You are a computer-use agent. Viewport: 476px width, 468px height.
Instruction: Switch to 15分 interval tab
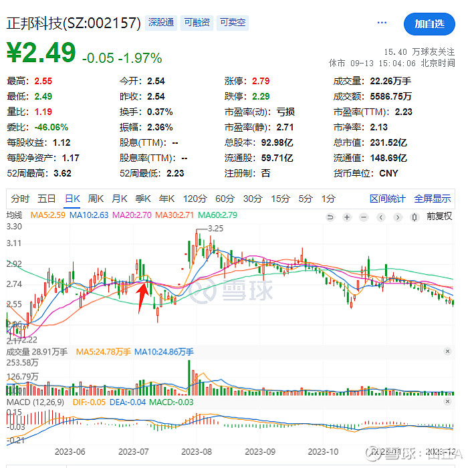pyautogui.click(x=281, y=199)
